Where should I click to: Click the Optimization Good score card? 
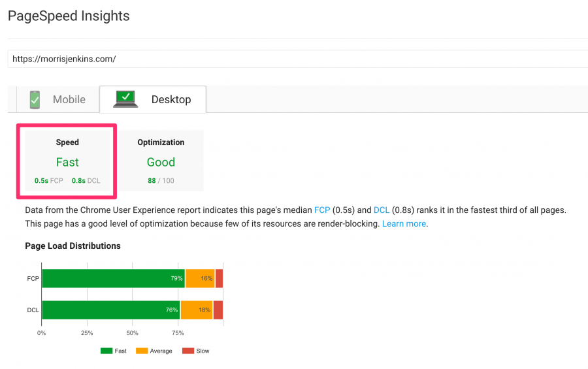coord(161,161)
